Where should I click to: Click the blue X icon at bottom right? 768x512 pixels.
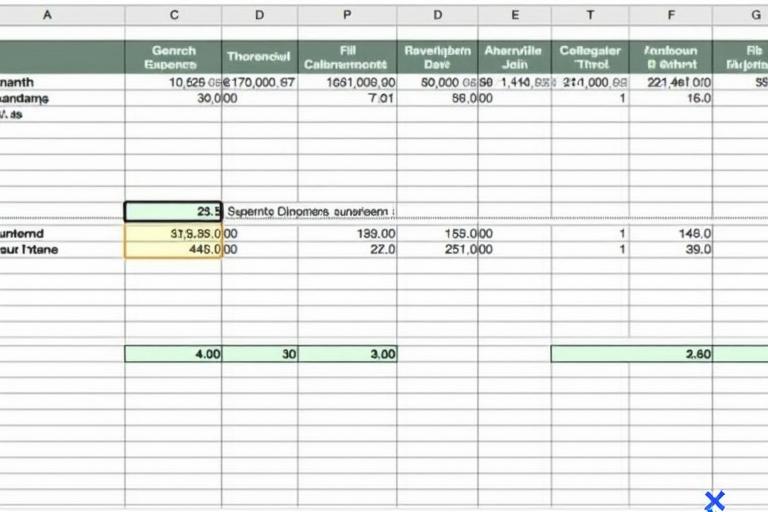pos(714,500)
